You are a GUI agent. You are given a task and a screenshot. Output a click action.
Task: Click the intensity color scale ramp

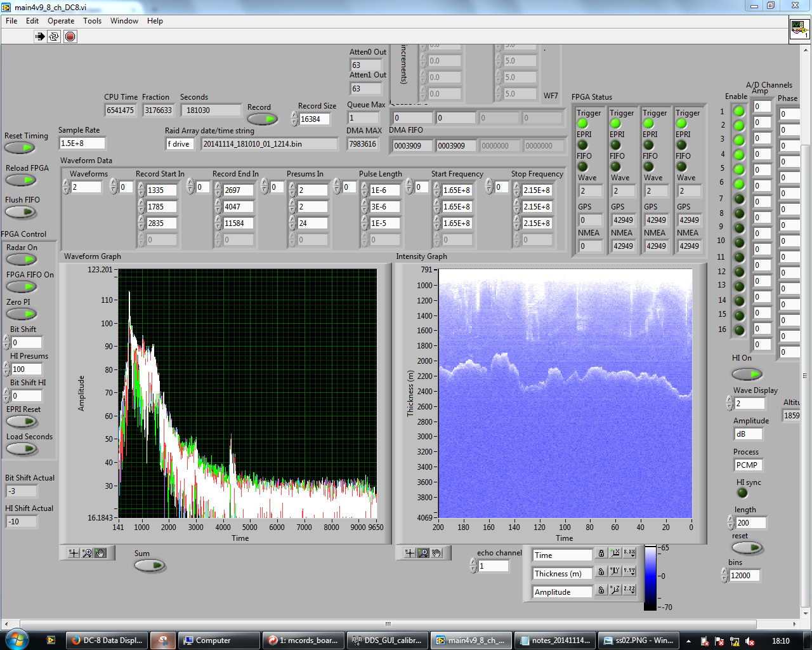pyautogui.click(x=650, y=578)
